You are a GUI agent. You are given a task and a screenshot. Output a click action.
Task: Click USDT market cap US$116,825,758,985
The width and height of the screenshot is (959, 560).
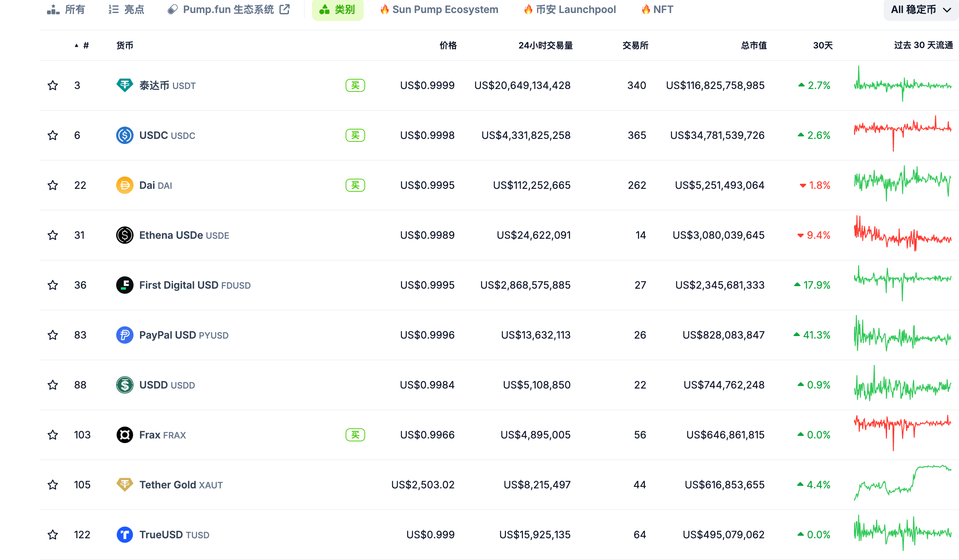pos(715,86)
